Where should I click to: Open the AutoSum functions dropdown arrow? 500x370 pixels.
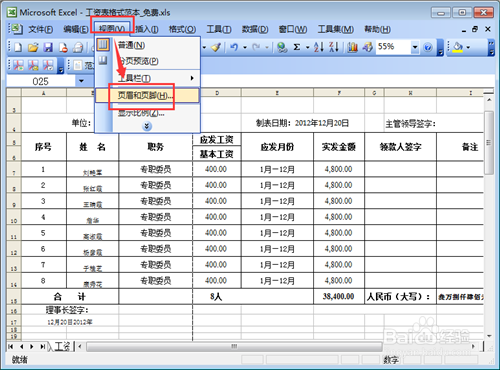(x=307, y=47)
